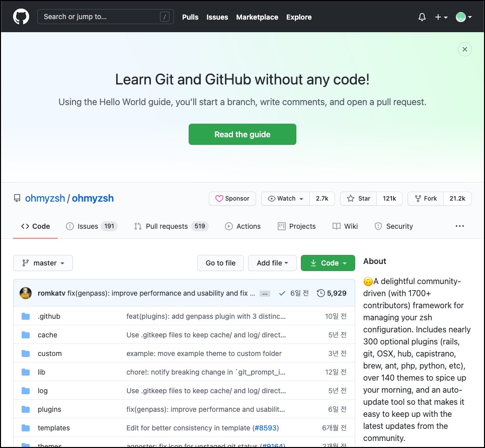
Task: Open the .github folder
Action: tap(49, 316)
